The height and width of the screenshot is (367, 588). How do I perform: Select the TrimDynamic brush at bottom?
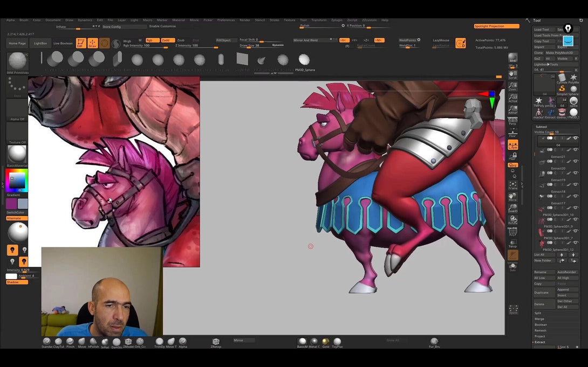pyautogui.click(x=159, y=343)
